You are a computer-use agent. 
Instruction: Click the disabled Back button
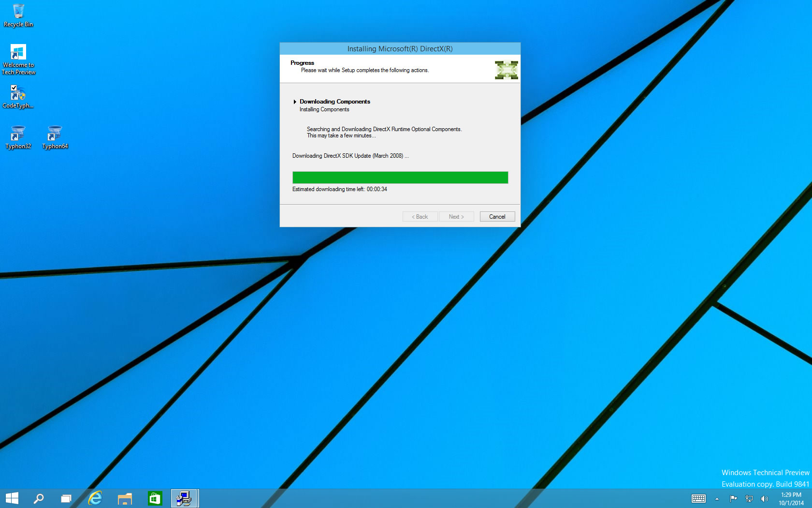click(420, 217)
